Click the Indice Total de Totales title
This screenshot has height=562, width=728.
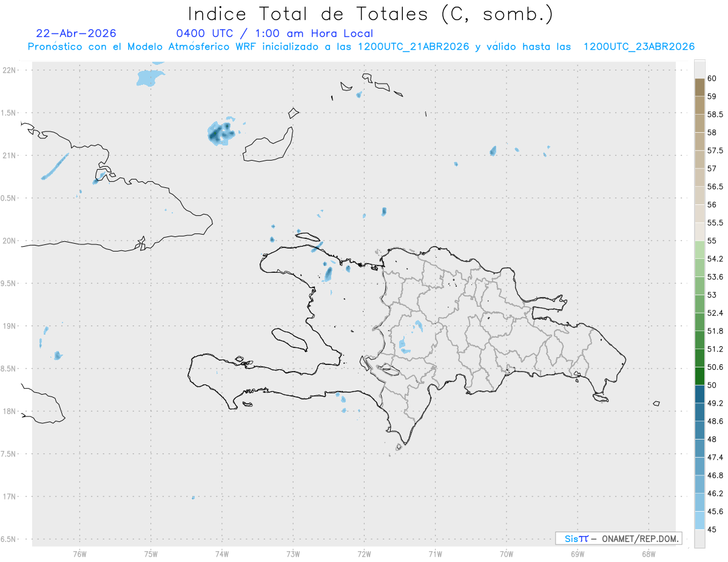coord(370,13)
